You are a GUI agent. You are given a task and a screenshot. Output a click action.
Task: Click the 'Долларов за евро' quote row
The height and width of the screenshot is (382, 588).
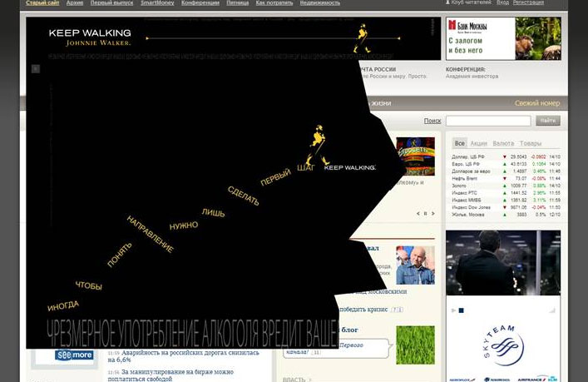pos(506,171)
